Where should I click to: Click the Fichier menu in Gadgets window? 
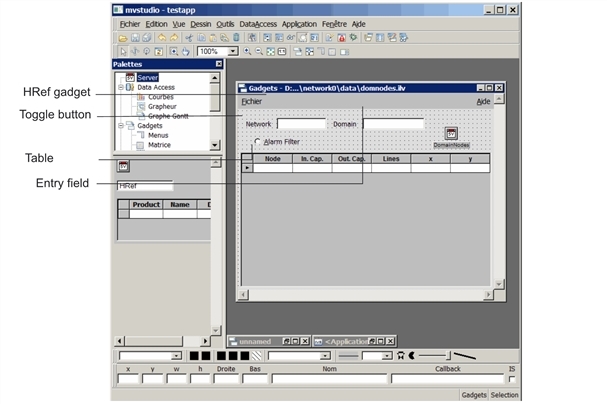pos(252,101)
